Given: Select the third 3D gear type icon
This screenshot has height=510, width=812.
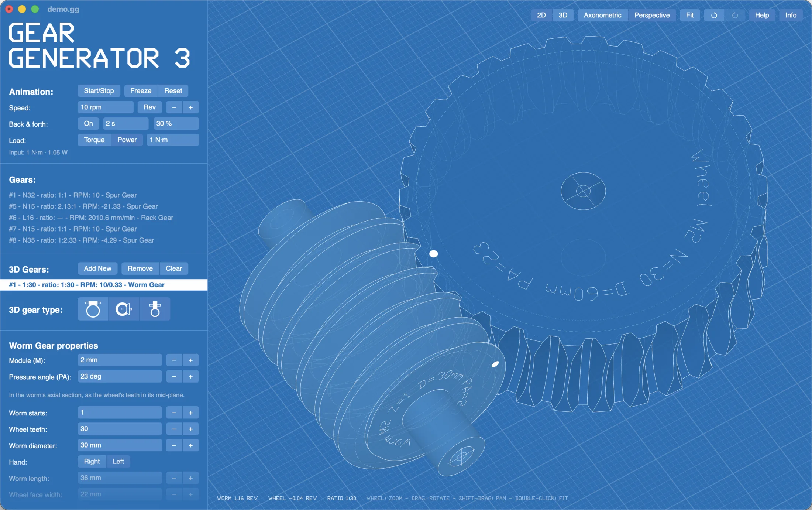Looking at the screenshot, I should coord(155,309).
